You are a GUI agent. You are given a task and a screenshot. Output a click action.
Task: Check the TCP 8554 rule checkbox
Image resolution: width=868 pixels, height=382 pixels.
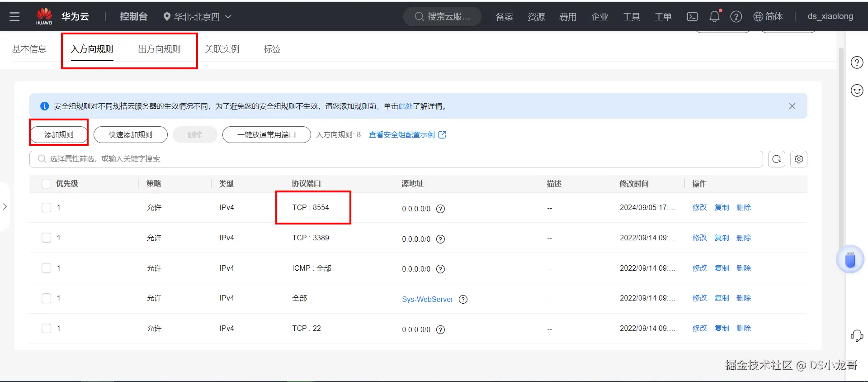pos(46,207)
